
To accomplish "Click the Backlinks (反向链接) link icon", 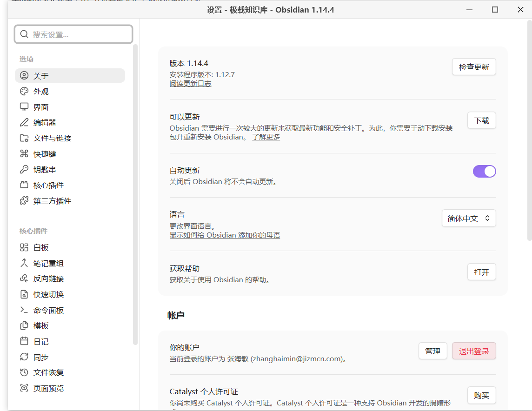I will 24,278.
